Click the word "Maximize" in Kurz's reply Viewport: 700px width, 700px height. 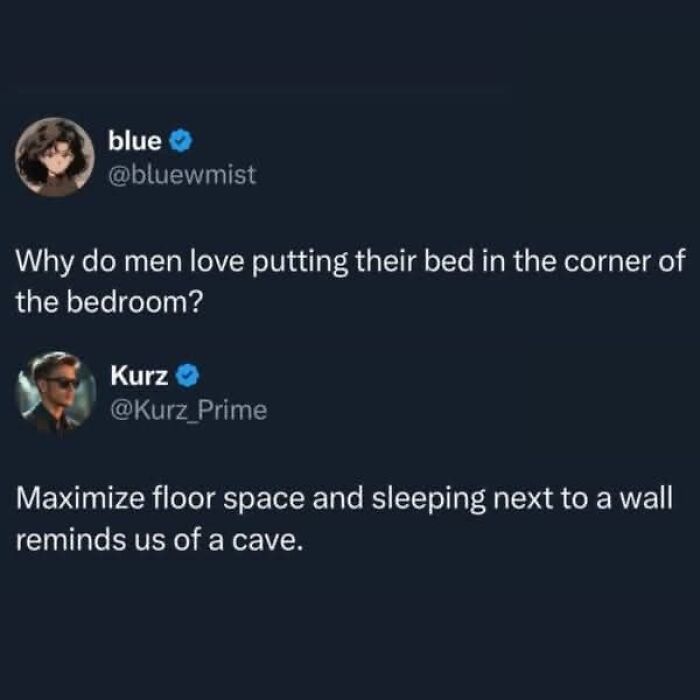pos(80,499)
